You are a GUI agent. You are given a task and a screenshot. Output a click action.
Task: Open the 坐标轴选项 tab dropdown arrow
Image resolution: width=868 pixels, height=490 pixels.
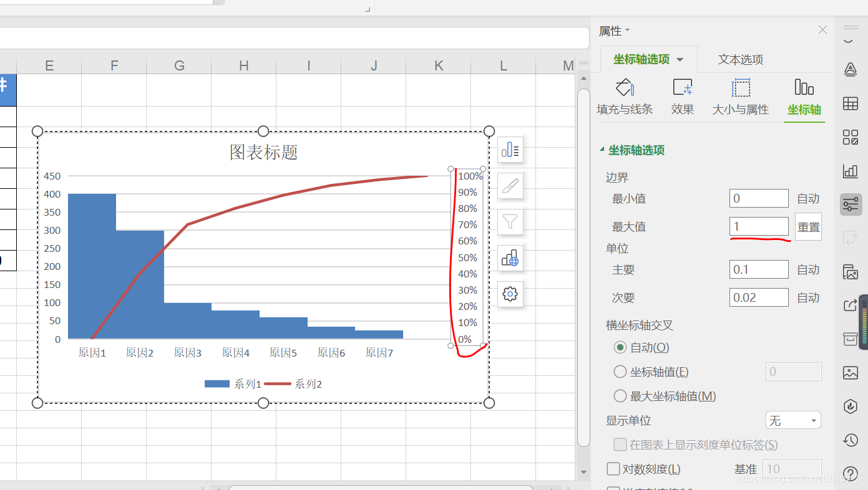680,60
